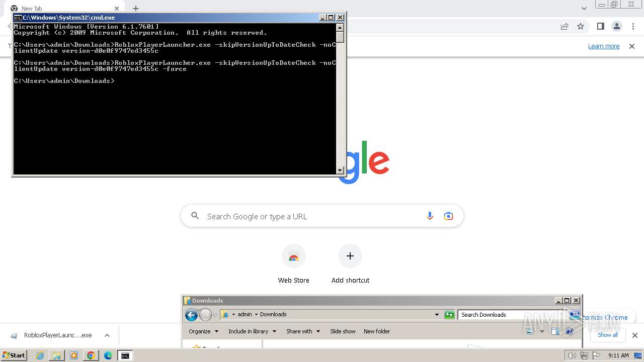
Task: Start voice search with microphone icon
Action: (430, 216)
